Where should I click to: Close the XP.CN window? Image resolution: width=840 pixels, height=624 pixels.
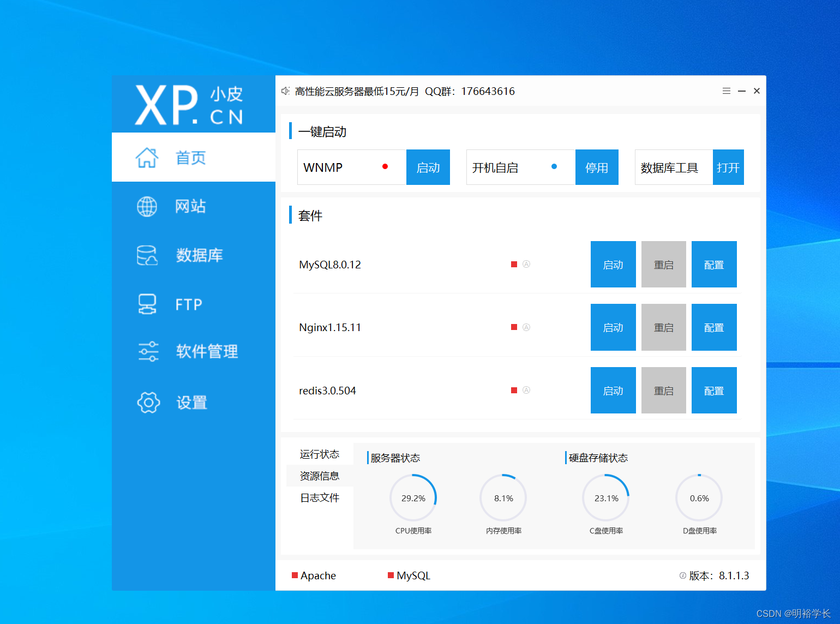[757, 91]
